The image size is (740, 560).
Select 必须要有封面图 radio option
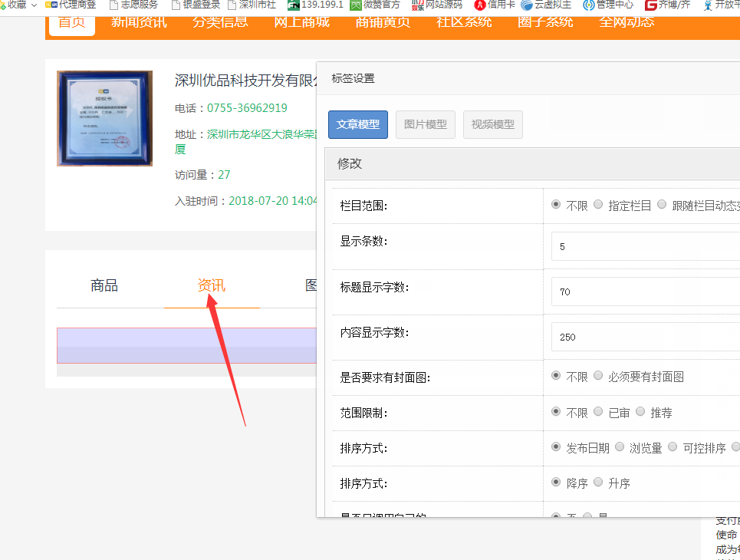pyautogui.click(x=598, y=376)
